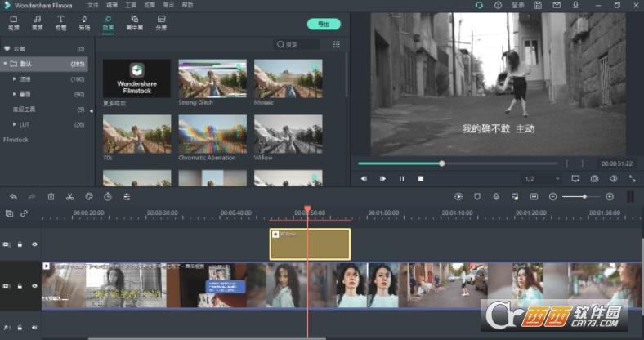Pause the preview playback
Image resolution: width=644 pixels, height=340 pixels.
pos(401,179)
